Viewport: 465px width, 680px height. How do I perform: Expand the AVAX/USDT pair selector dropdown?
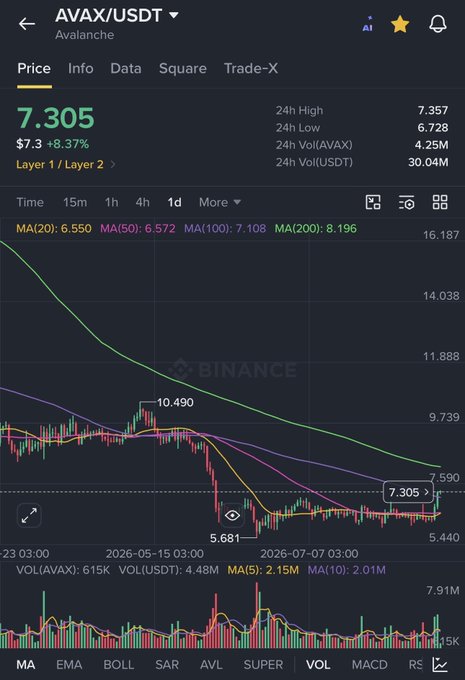click(x=174, y=15)
